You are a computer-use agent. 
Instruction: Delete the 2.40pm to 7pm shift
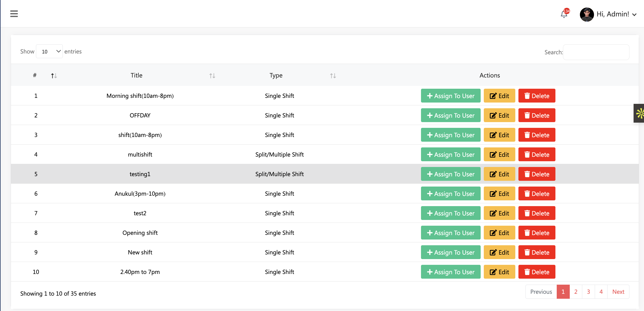(536, 272)
